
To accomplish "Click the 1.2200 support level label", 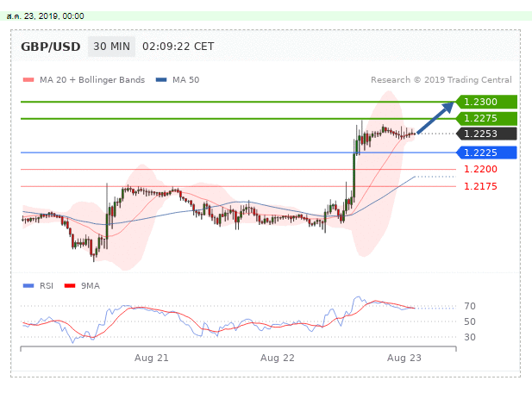I will click(x=480, y=169).
